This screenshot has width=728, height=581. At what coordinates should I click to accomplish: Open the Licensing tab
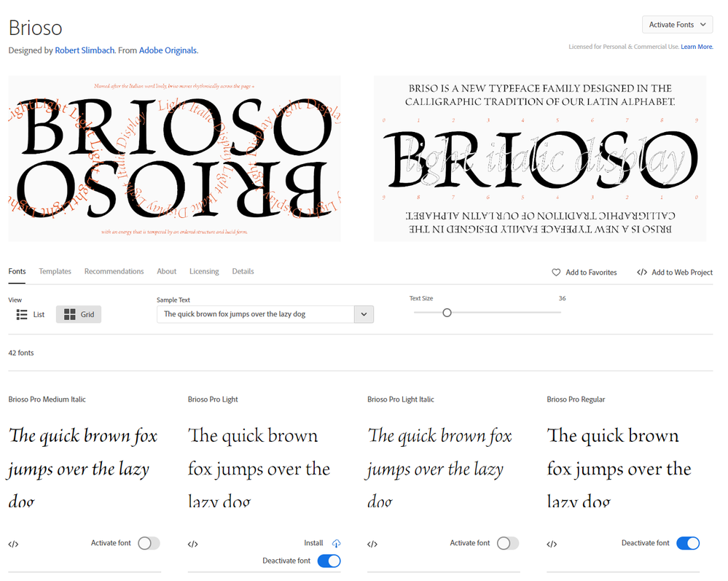[x=204, y=271]
